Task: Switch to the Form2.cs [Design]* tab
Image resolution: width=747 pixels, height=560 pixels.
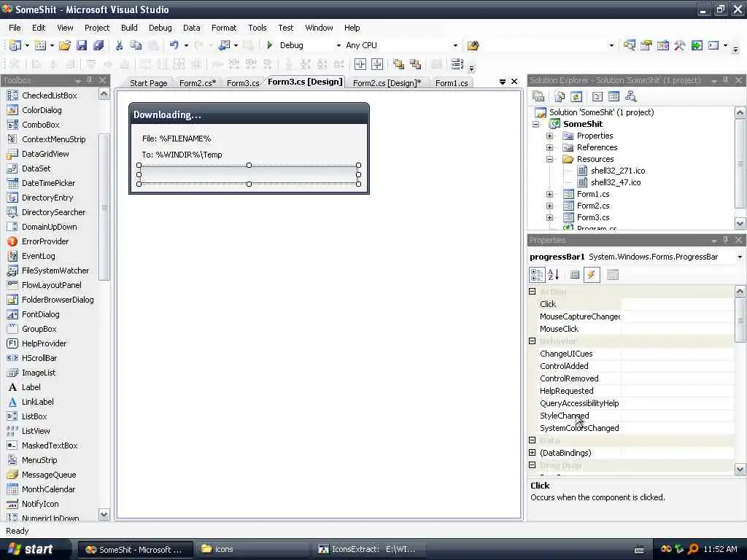Action: [387, 83]
